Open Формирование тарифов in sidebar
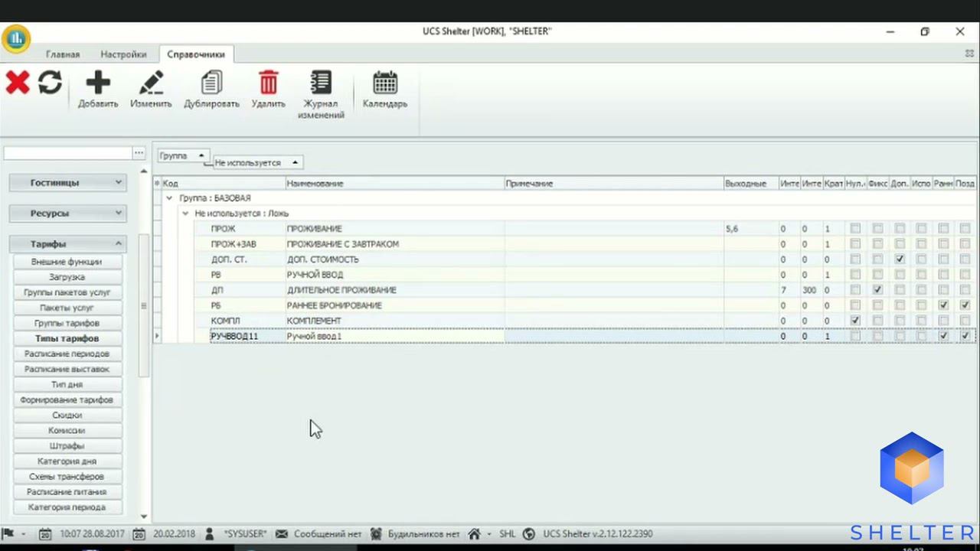 point(67,399)
